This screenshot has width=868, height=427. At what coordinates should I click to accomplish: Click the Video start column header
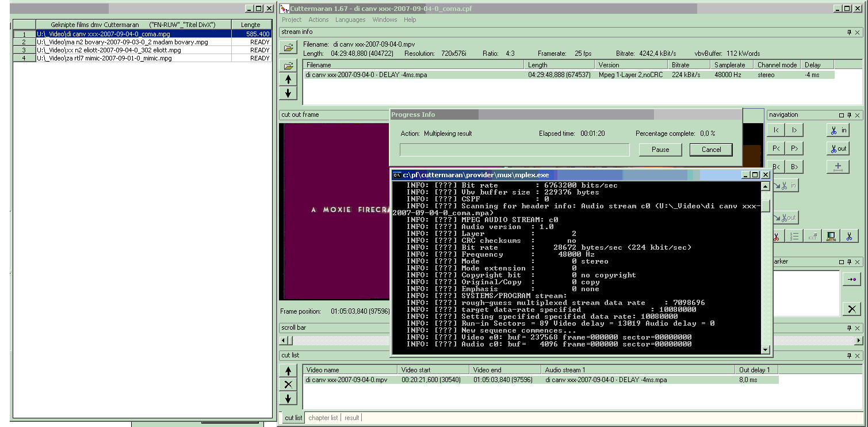pos(434,370)
